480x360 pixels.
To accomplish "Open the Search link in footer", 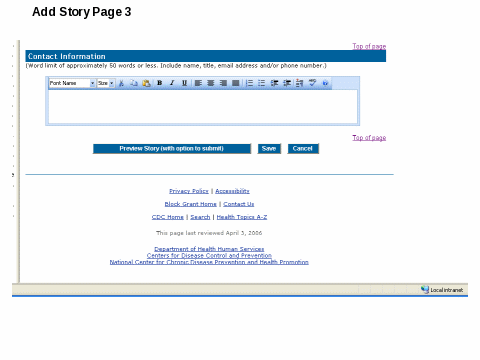I will point(200,217).
